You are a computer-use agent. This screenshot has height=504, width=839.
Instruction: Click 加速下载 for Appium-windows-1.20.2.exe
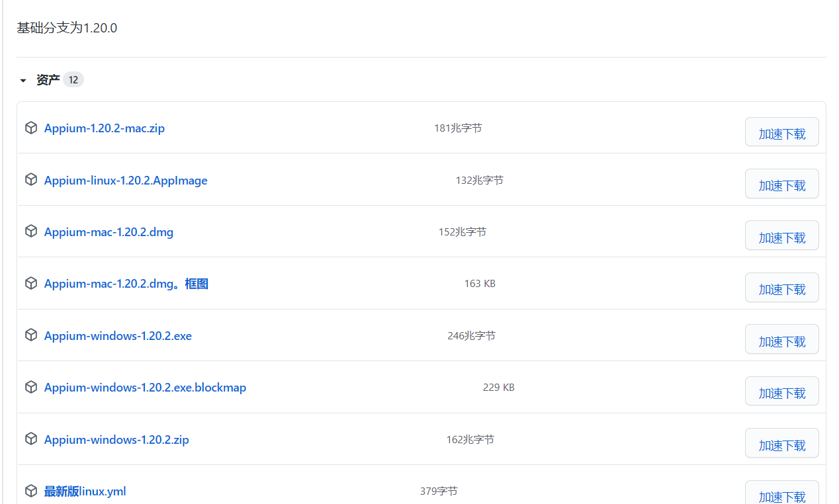coord(781,339)
